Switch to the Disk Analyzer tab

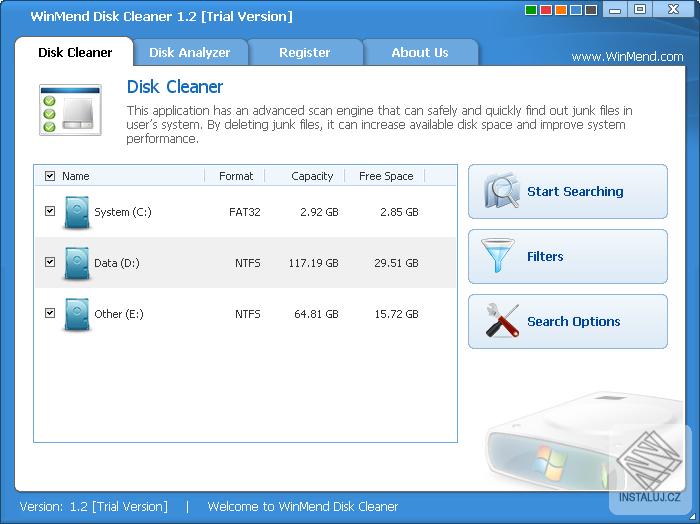(190, 52)
